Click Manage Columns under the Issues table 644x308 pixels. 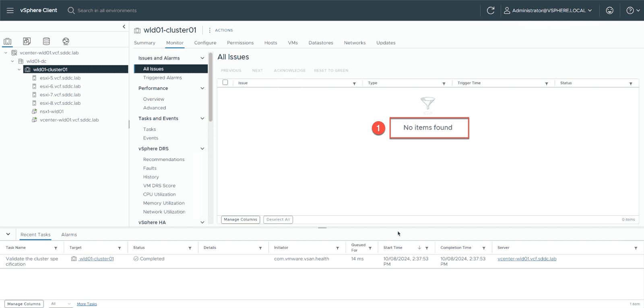tap(240, 219)
